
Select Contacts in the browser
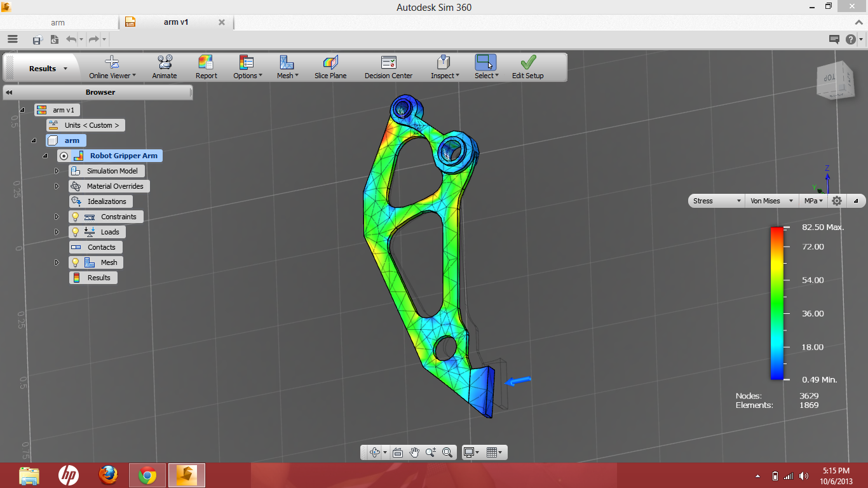pyautogui.click(x=95, y=247)
